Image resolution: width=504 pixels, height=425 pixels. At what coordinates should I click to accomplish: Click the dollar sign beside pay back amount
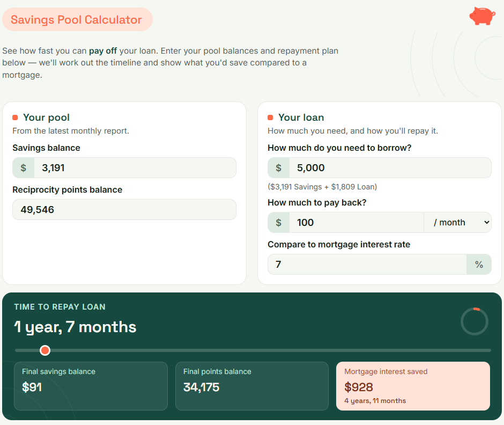pyautogui.click(x=279, y=222)
